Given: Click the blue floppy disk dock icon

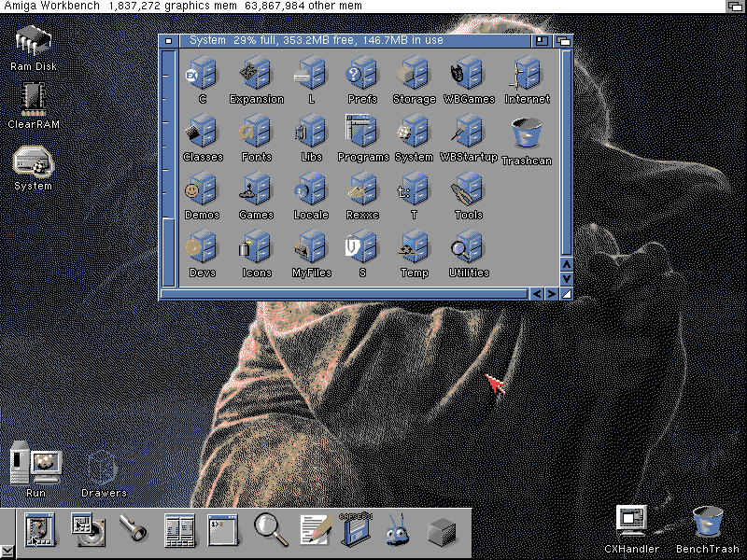Looking at the screenshot, I should 357,528.
